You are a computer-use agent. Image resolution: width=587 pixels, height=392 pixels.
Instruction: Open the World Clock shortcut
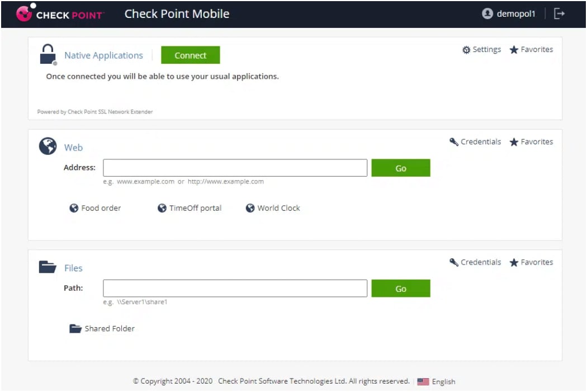point(273,208)
